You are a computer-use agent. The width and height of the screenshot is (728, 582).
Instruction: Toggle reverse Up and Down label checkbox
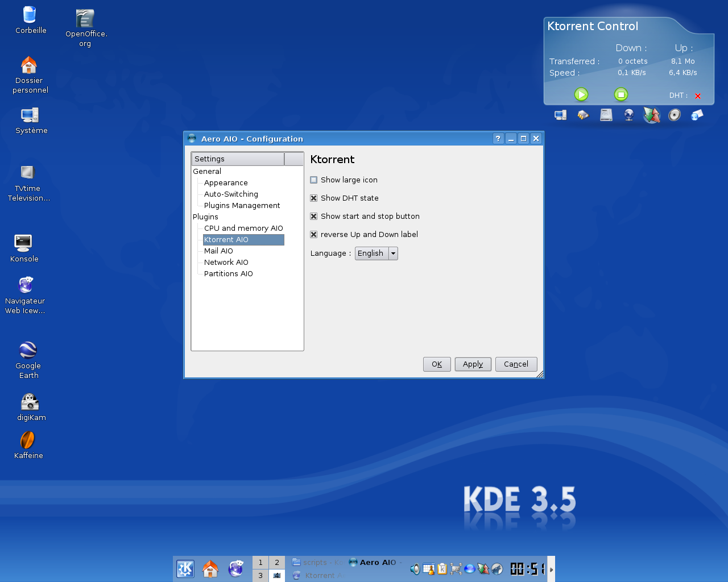[313, 234]
